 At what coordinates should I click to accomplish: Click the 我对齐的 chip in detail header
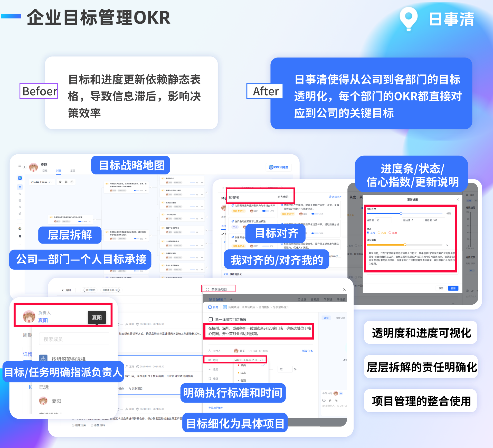point(89,290)
